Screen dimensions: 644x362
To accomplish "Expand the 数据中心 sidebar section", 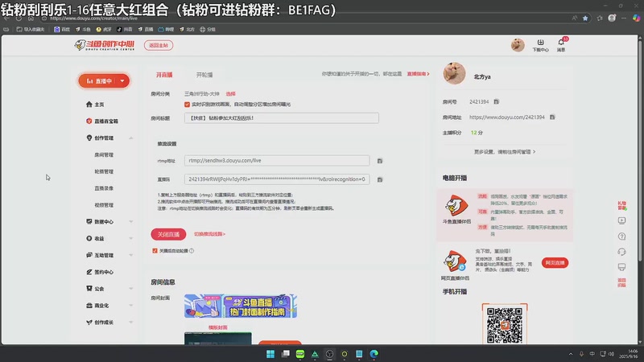I will 130,222.
